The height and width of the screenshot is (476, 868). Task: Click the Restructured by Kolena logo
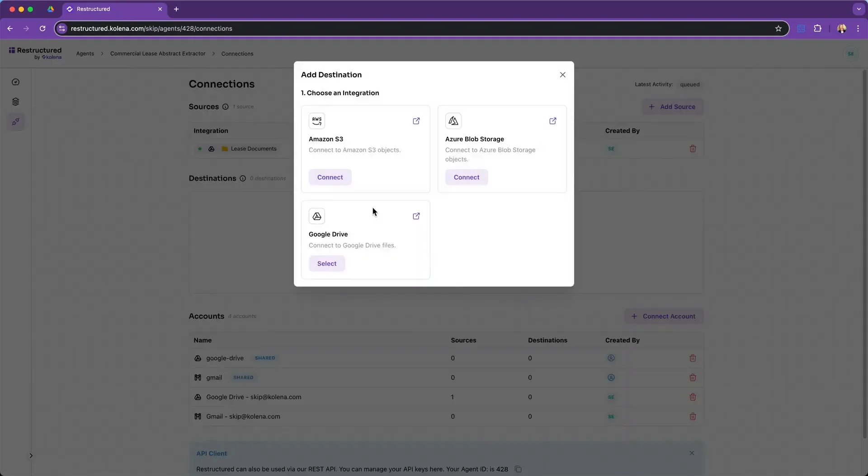[x=35, y=53]
